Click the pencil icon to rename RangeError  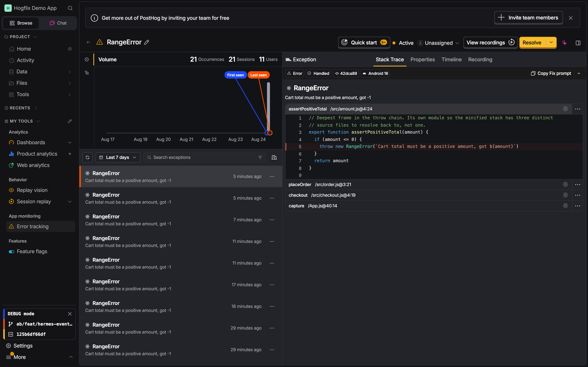(146, 42)
